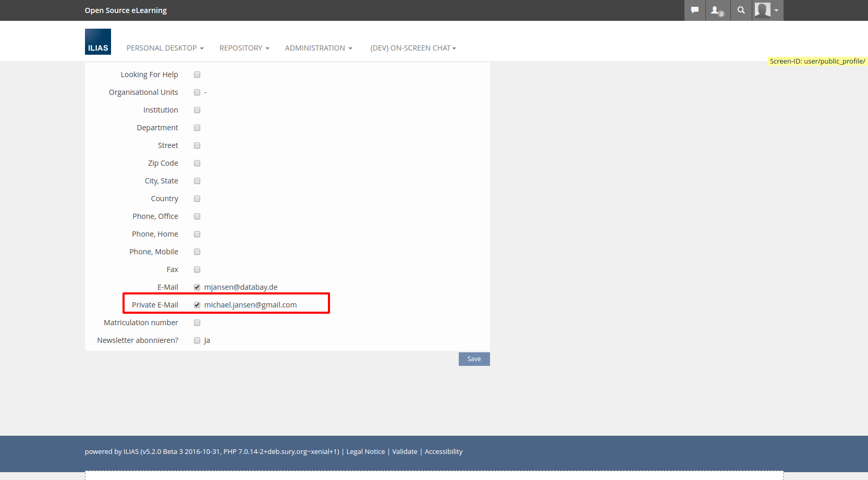This screenshot has width=868, height=480.
Task: Click the contacts icon with badge
Action: click(x=717, y=10)
